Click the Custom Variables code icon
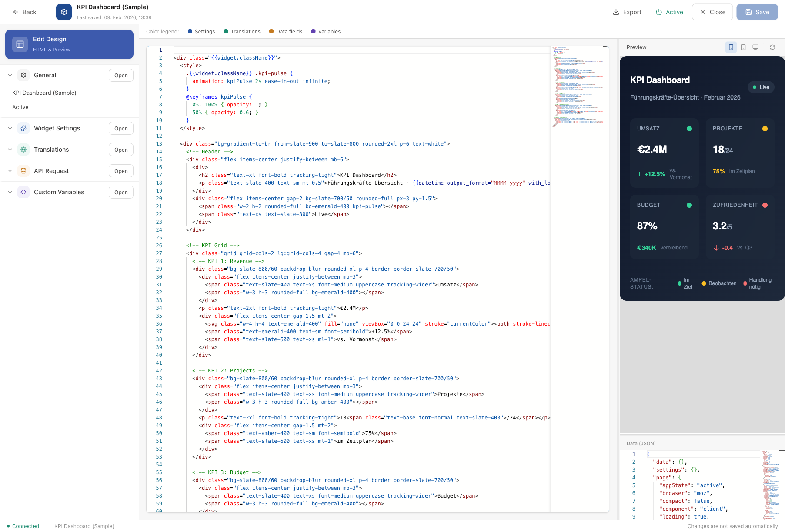Viewport: 785px width, 532px height. coord(23,192)
